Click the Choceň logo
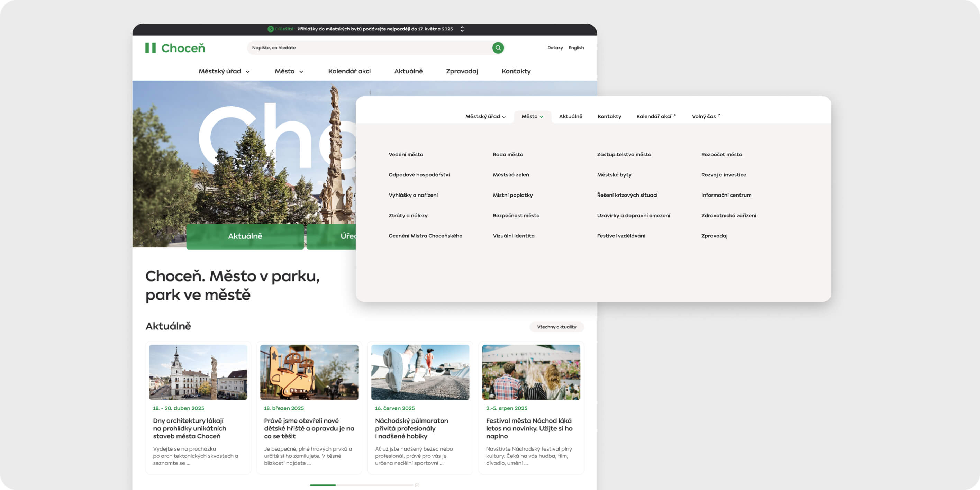The width and height of the screenshot is (980, 490). pyautogui.click(x=175, y=48)
